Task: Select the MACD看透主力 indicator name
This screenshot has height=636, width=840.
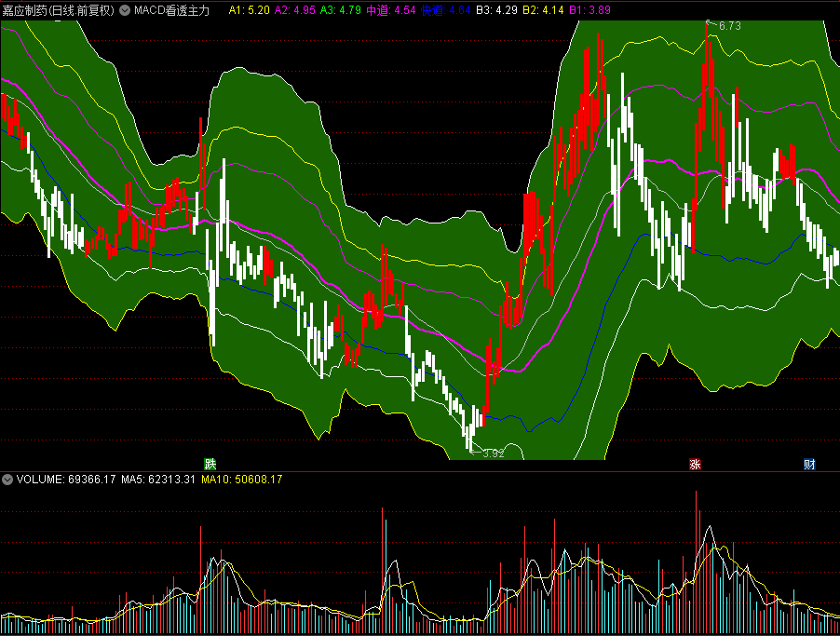Action: pos(171,10)
